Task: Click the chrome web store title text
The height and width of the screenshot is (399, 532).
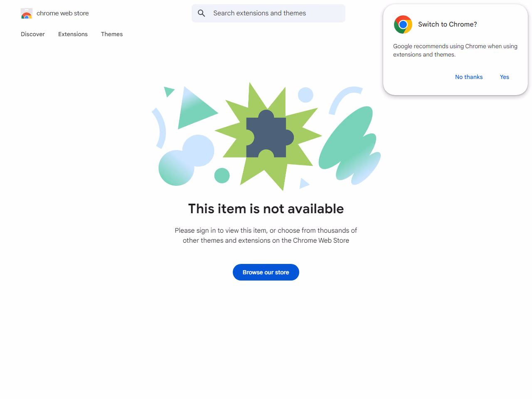Action: [x=63, y=13]
